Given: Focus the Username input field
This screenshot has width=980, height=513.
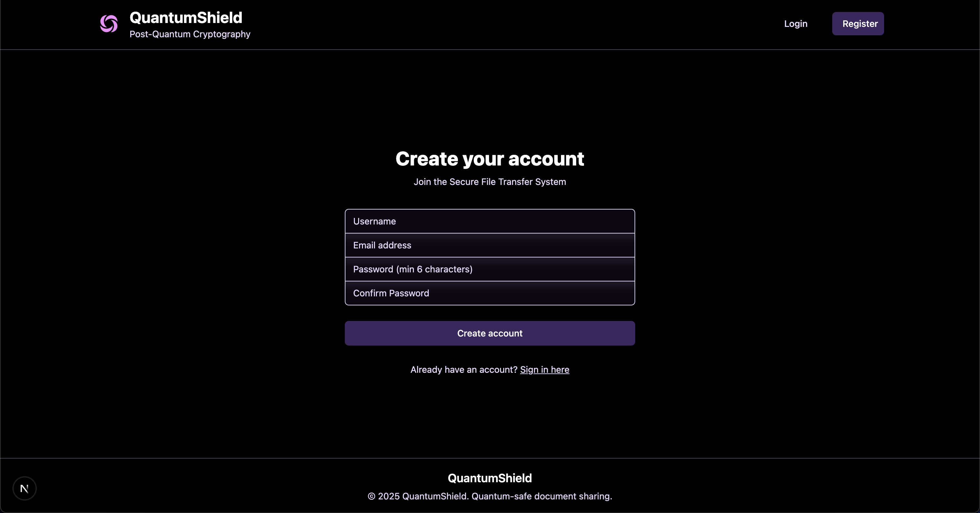Looking at the screenshot, I should coord(490,221).
